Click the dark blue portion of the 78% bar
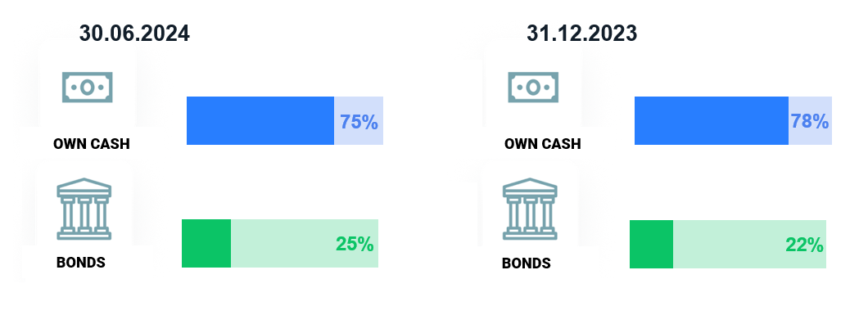The image size is (868, 315). click(x=712, y=120)
